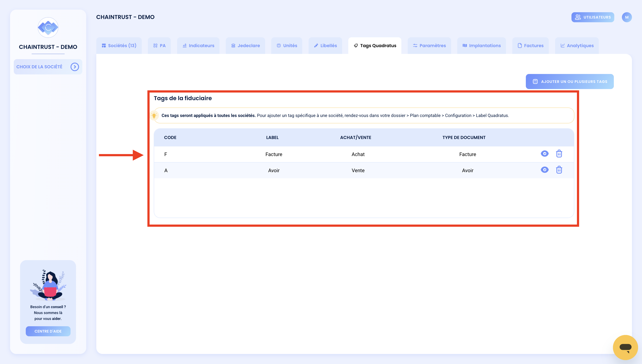This screenshot has width=642, height=364.
Task: Click Ajouter un ou plusieurs tags button
Action: pos(570,81)
